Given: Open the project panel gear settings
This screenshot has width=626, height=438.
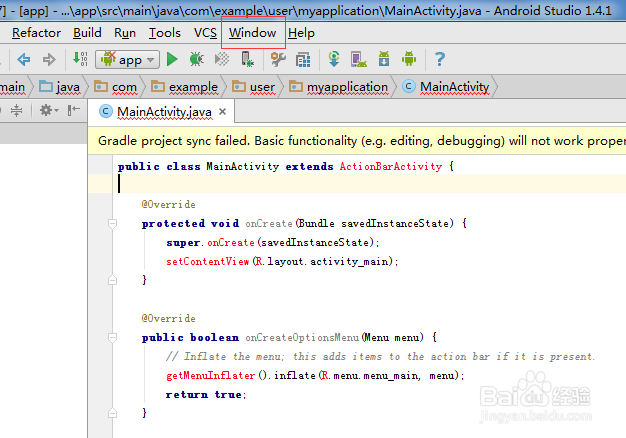Looking at the screenshot, I should [x=48, y=110].
